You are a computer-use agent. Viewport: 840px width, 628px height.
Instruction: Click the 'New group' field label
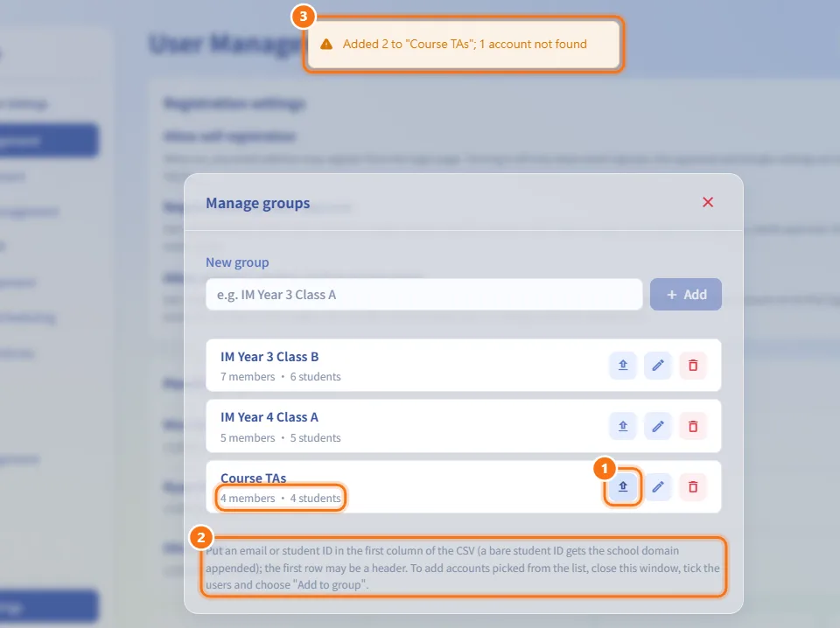coord(237,262)
